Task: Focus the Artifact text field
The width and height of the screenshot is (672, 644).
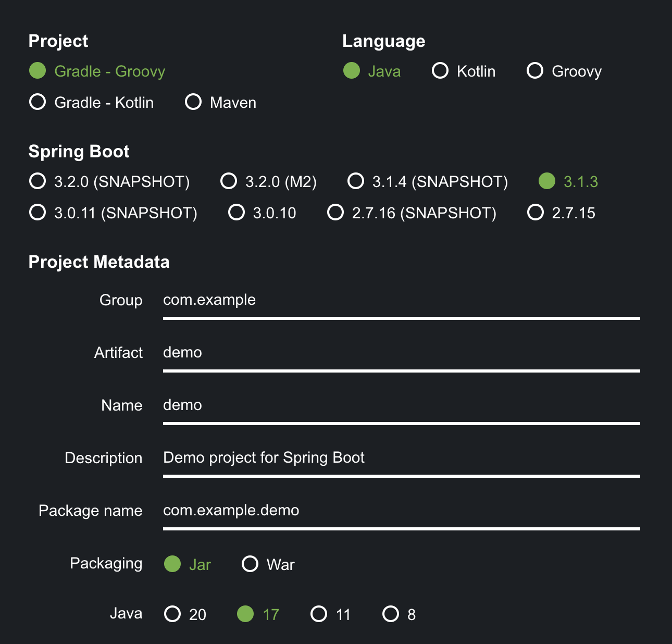Action: [x=402, y=354]
